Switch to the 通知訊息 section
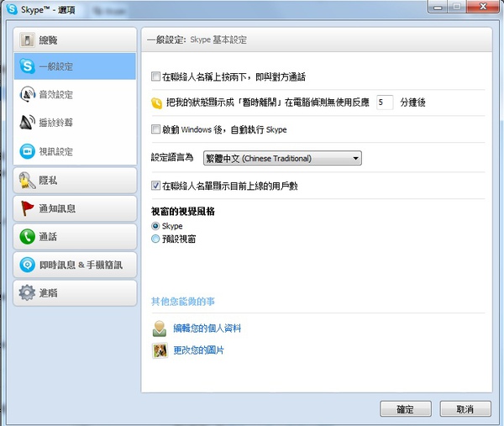Viewport: 504px width, 426px height. pos(75,208)
